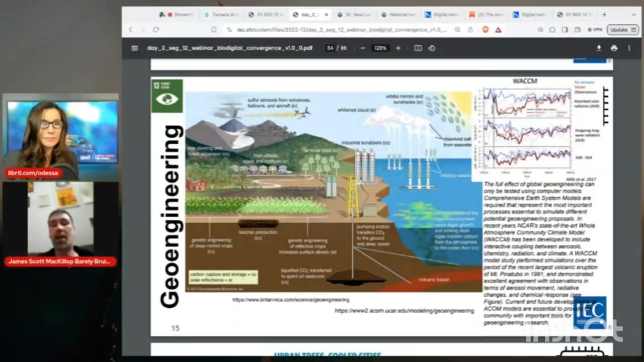The height and width of the screenshot is (362, 644).
Task: Activate fit-to-page view mode
Action: tap(418, 48)
